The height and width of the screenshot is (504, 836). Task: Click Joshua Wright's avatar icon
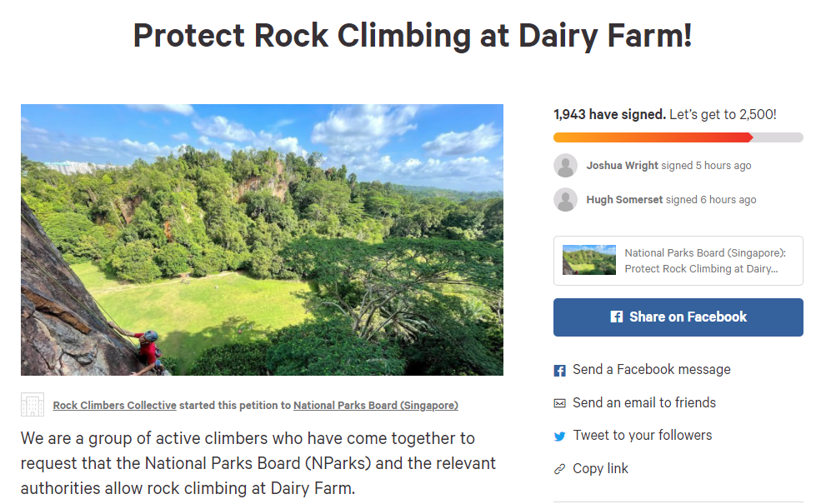point(565,166)
